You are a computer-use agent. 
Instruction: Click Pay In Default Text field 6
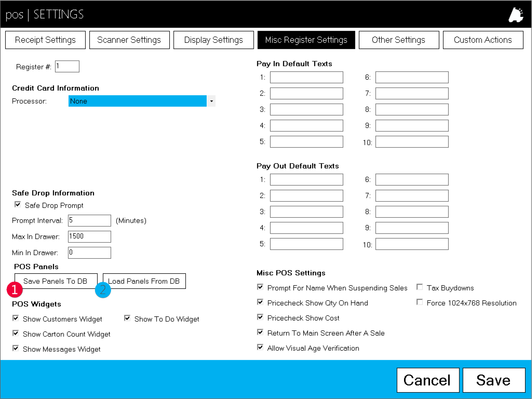[412, 77]
